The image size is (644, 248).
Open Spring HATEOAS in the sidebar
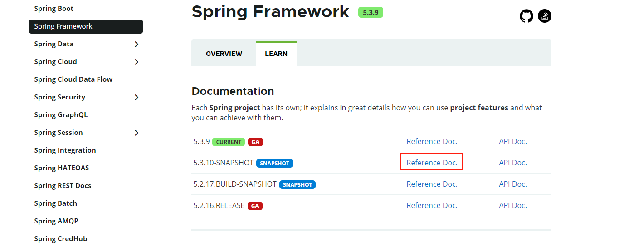(x=61, y=168)
